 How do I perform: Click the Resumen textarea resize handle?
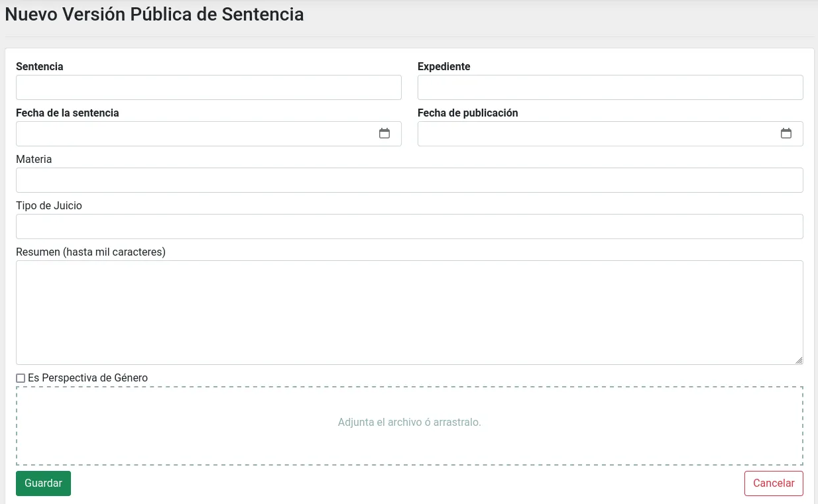click(799, 361)
